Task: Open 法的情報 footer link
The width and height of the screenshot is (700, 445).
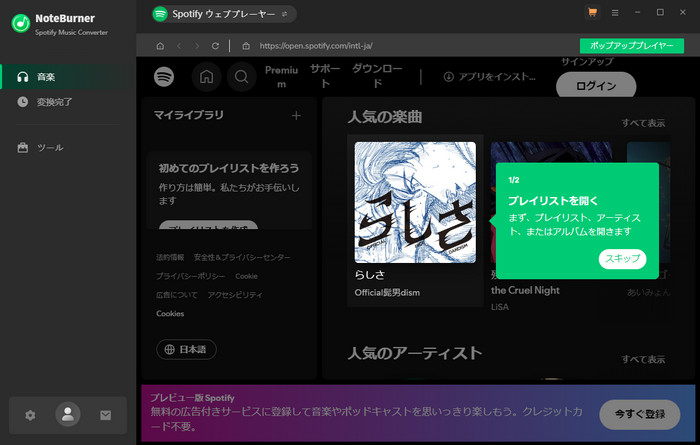Action: (170, 257)
